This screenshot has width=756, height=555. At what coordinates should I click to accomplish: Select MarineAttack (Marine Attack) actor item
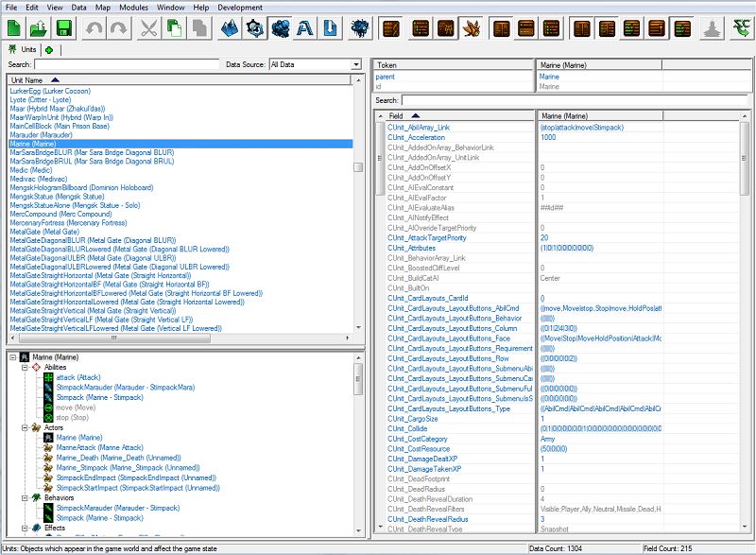click(x=99, y=448)
